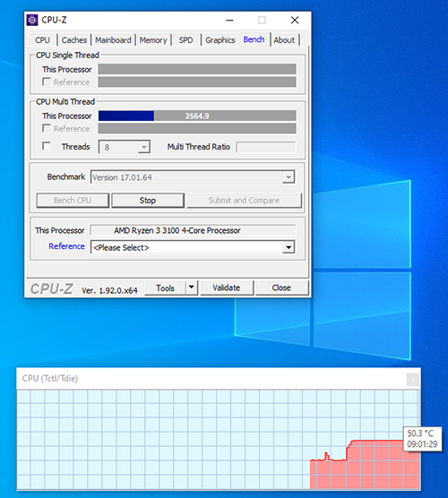Image resolution: width=448 pixels, height=498 pixels.
Task: Open the Mainboard tab
Action: (113, 40)
